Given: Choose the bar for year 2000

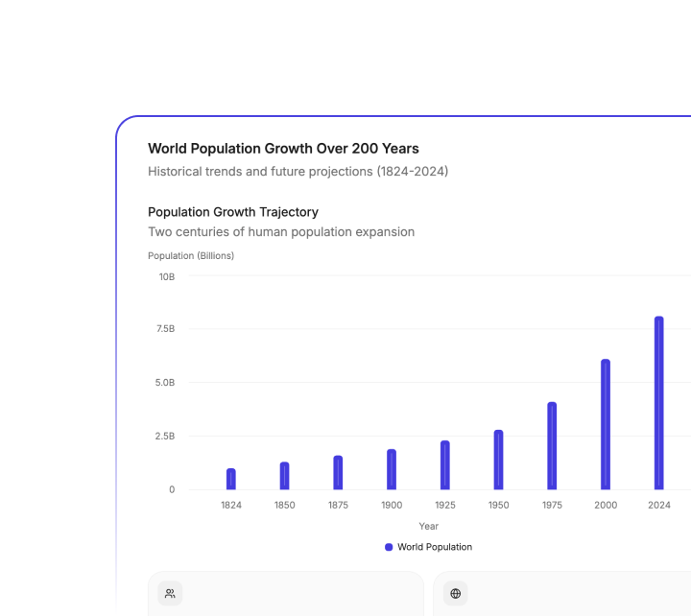Looking at the screenshot, I should click(x=606, y=424).
